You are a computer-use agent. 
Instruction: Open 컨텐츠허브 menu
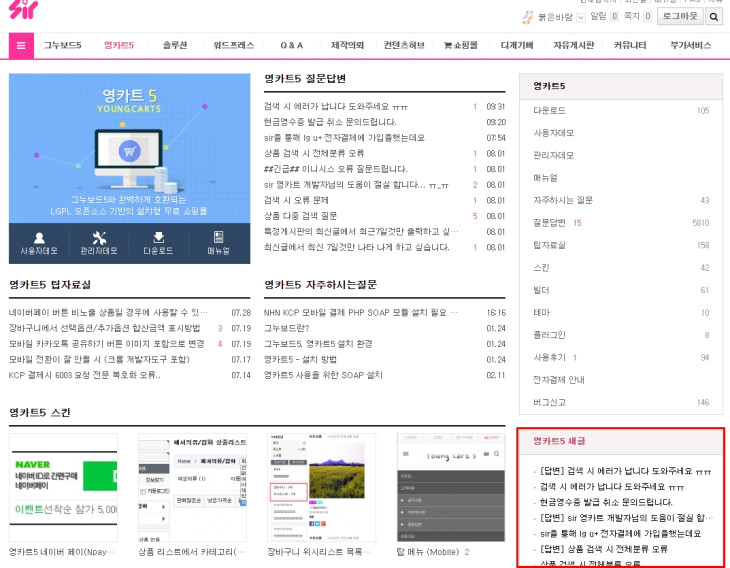coord(404,45)
